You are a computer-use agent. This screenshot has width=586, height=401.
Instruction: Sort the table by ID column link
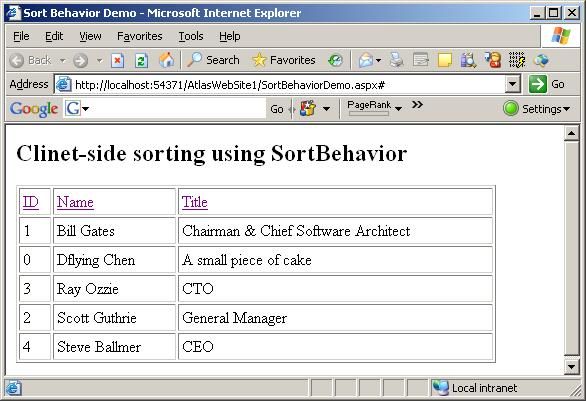tap(31, 202)
